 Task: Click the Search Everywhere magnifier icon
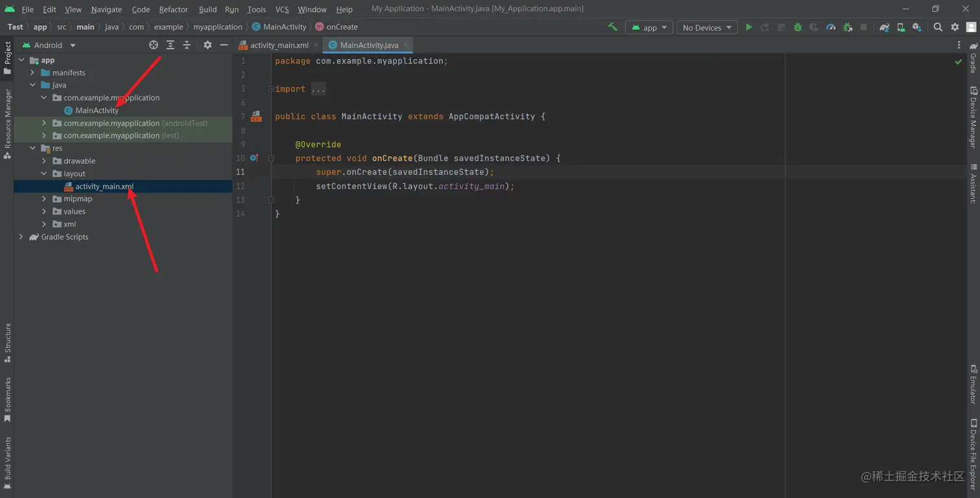[x=938, y=27]
